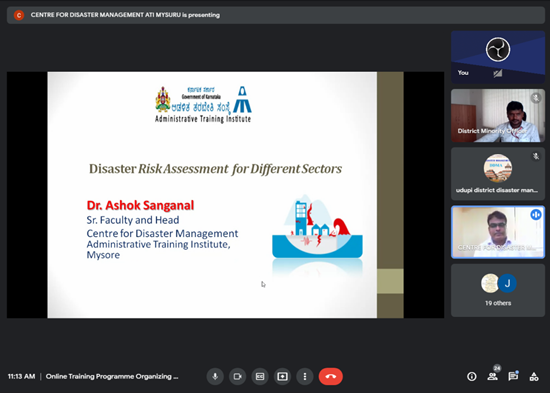Viewport: 550px width, 393px height.
Task: Open meeting details info icon
Action: click(x=472, y=377)
